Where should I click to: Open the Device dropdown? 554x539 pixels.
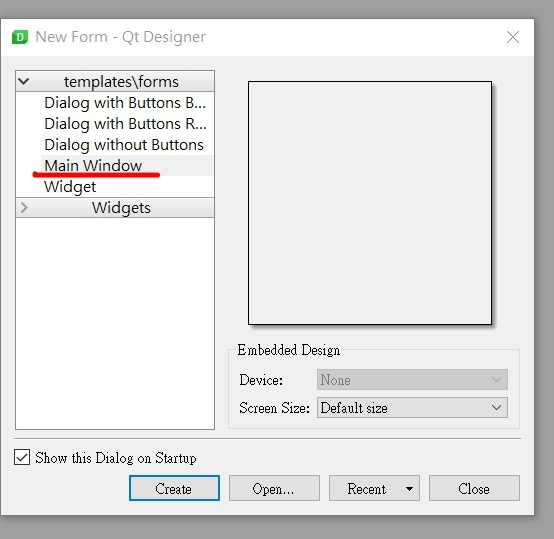412,380
